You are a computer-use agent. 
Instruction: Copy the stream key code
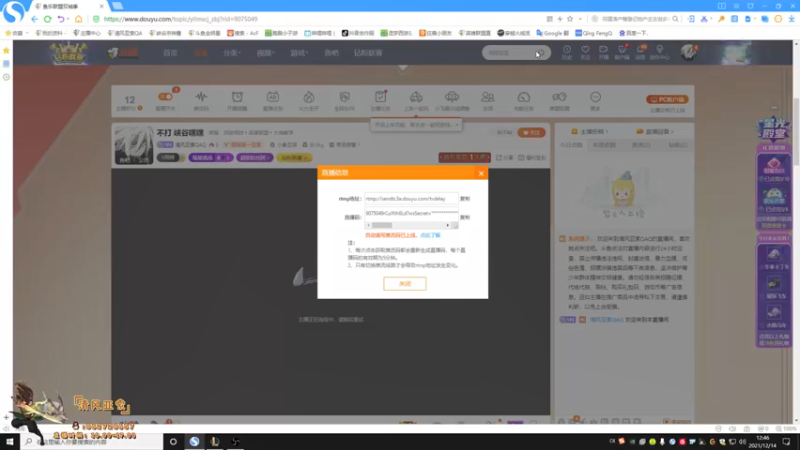point(465,217)
